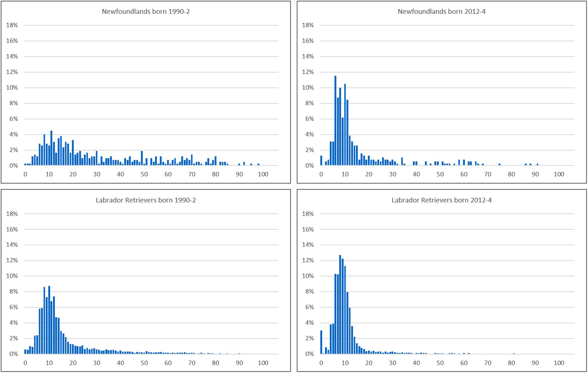
Task: Select the 'Labrador Retrievers born 1990-2' title
Action: [146, 200]
